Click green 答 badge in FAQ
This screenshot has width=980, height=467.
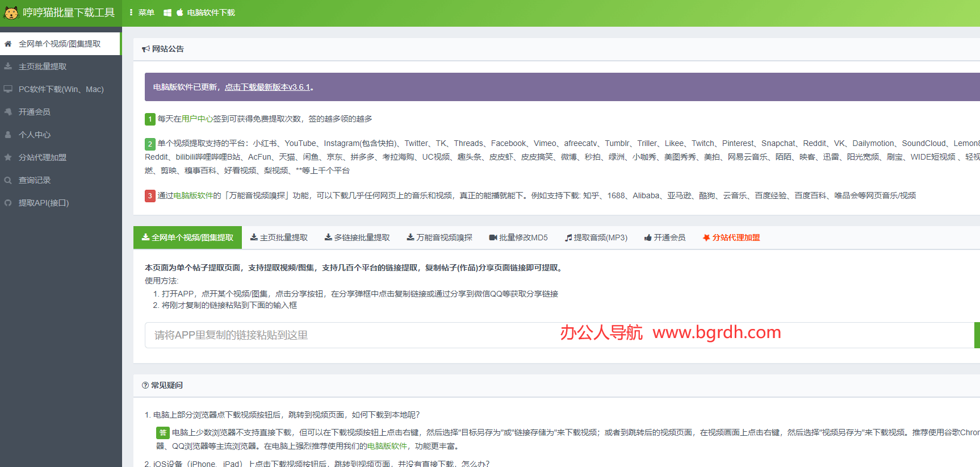(x=163, y=433)
